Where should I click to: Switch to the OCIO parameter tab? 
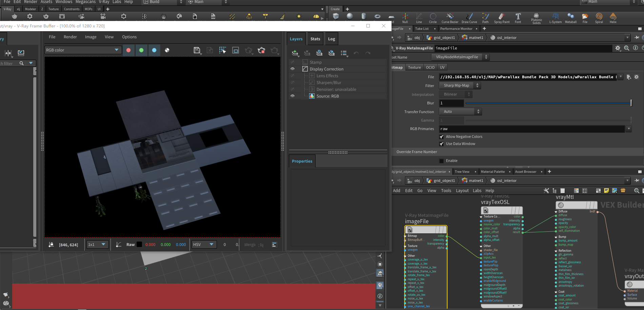[x=430, y=67]
